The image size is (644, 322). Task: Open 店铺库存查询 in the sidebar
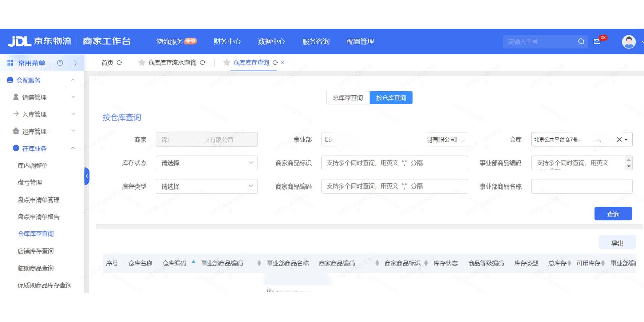pos(36,251)
